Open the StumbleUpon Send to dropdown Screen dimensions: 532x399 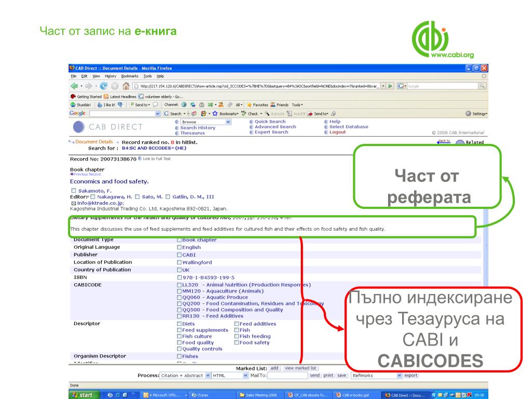140,105
